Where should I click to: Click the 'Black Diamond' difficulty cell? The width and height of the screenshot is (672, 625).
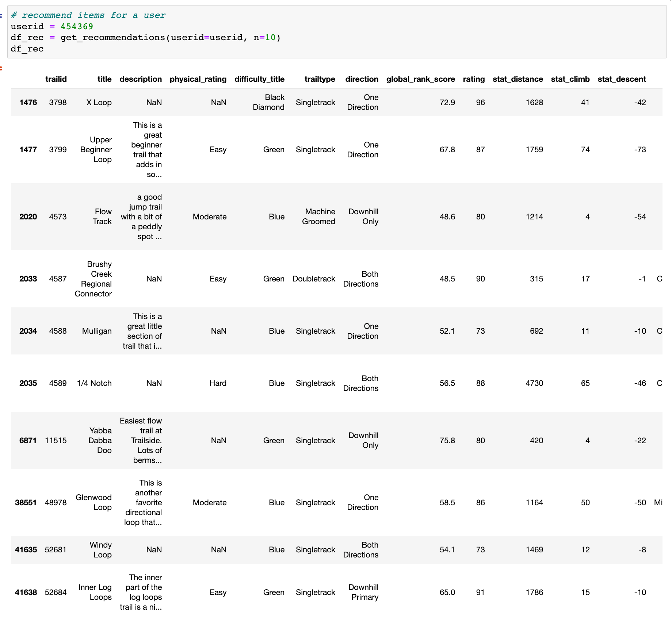pos(268,103)
